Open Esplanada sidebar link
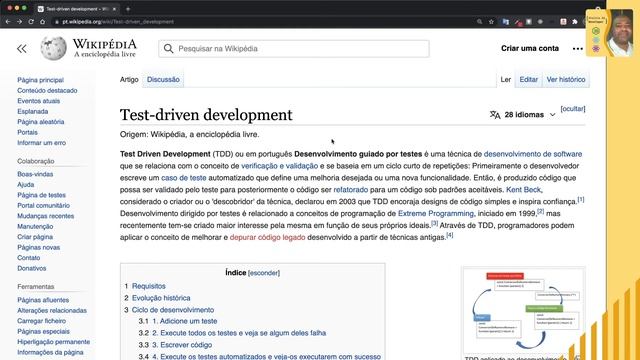The height and width of the screenshot is (360, 640). click(33, 111)
